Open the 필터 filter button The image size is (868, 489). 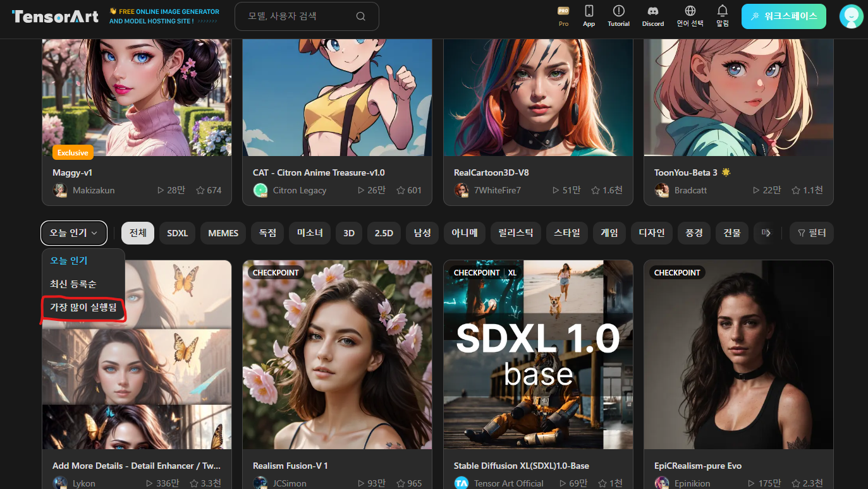point(812,233)
